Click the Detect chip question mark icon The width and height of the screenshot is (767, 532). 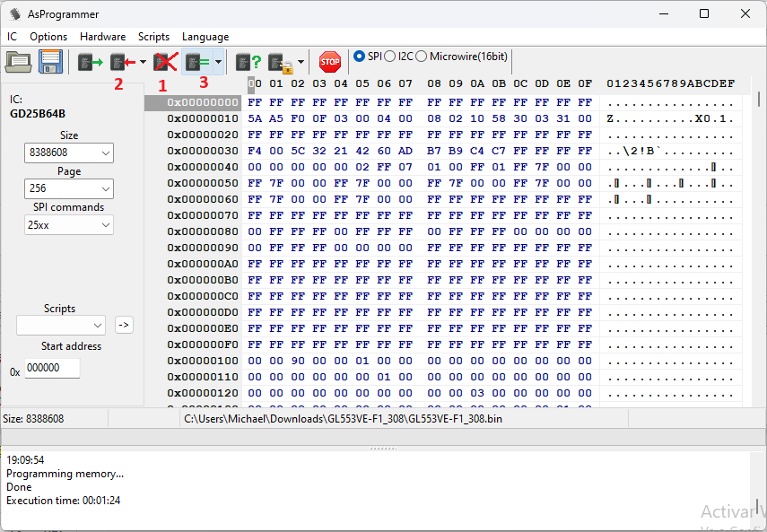[x=248, y=62]
